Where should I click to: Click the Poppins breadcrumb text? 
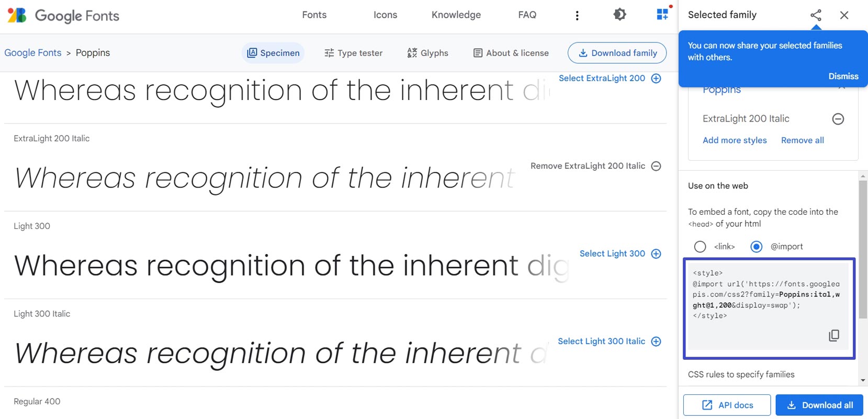pyautogui.click(x=93, y=52)
